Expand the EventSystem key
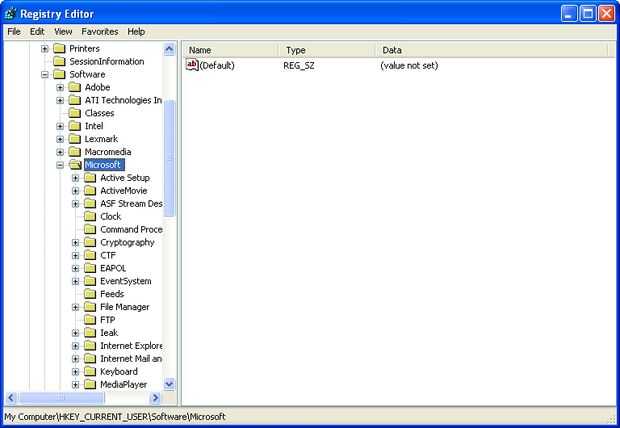 coord(76,281)
